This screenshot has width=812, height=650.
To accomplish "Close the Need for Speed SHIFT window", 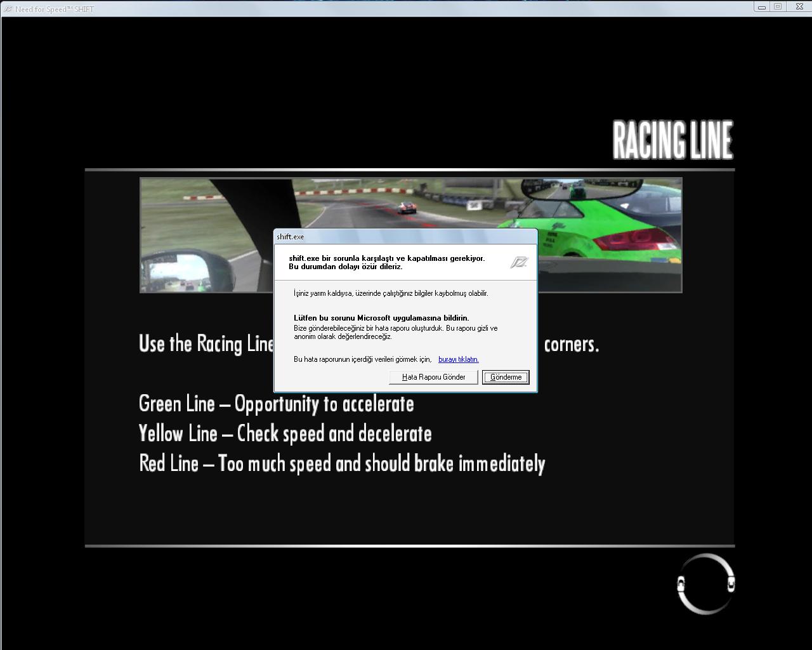I will pos(799,6).
